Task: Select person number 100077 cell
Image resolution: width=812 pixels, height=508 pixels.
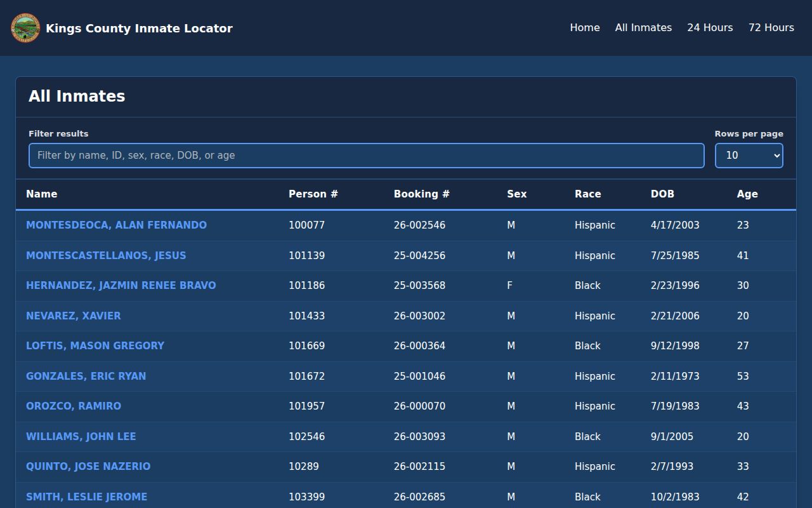Action: click(306, 225)
